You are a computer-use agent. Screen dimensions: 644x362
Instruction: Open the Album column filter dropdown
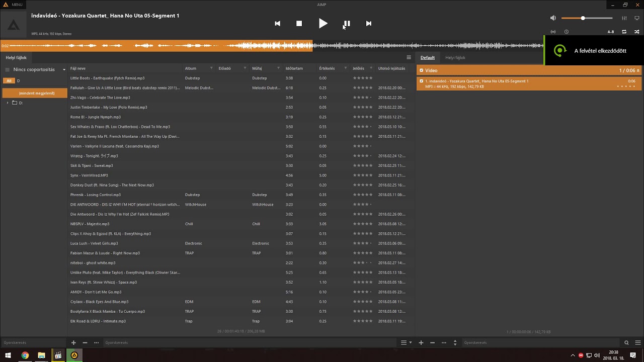coord(211,68)
